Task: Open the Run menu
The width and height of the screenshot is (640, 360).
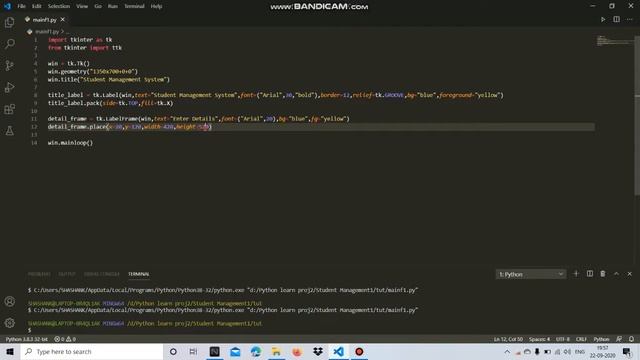Action: coord(113,6)
